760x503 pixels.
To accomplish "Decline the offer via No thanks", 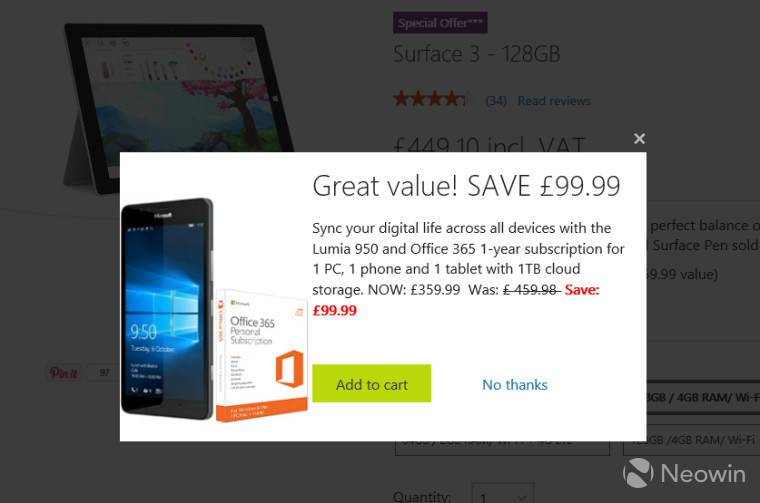I will pos(515,385).
